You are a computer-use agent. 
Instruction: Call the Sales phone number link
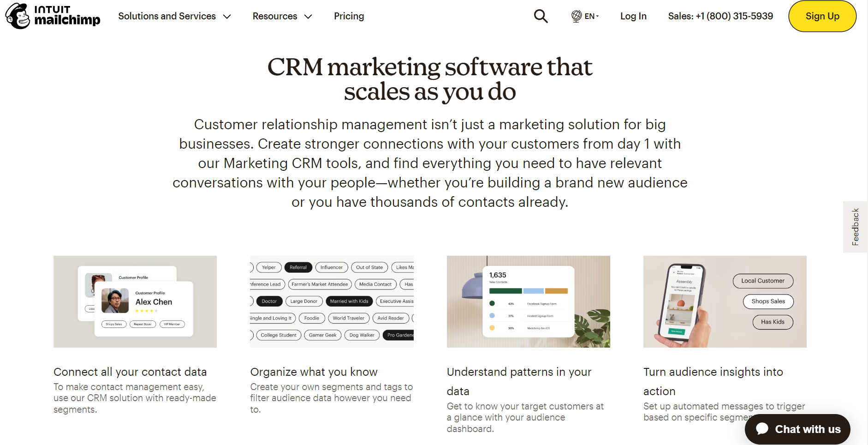click(720, 16)
